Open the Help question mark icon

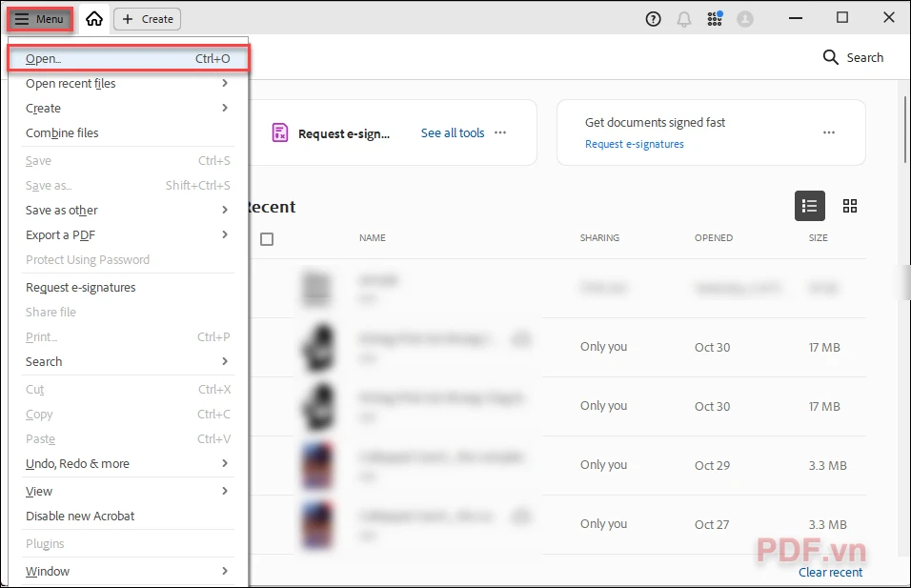click(653, 19)
